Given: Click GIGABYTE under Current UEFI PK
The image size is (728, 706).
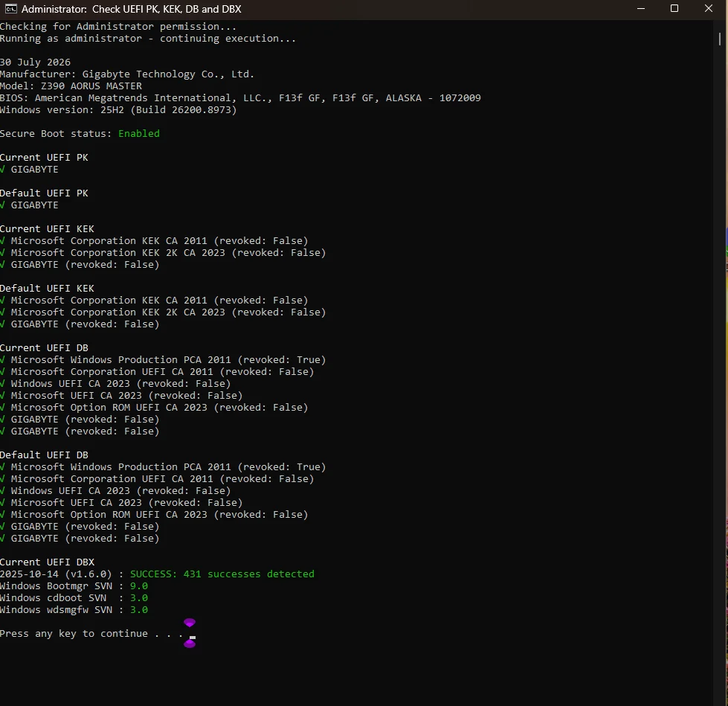Looking at the screenshot, I should 34,170.
